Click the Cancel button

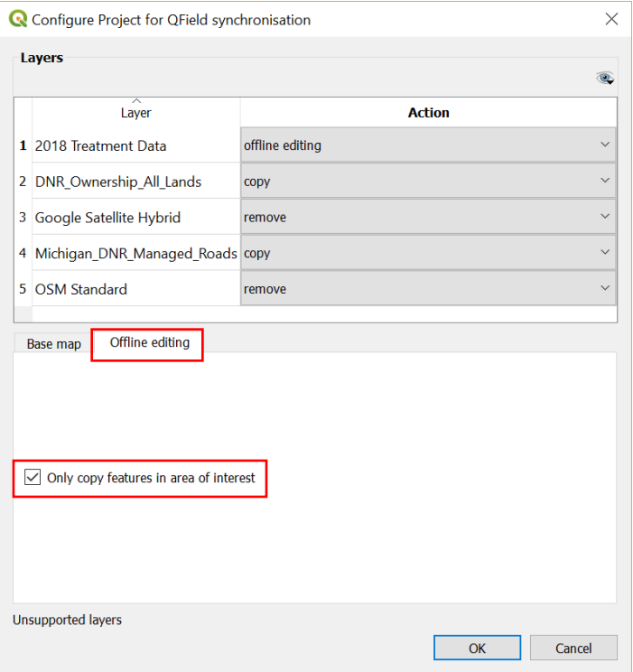pos(573,648)
